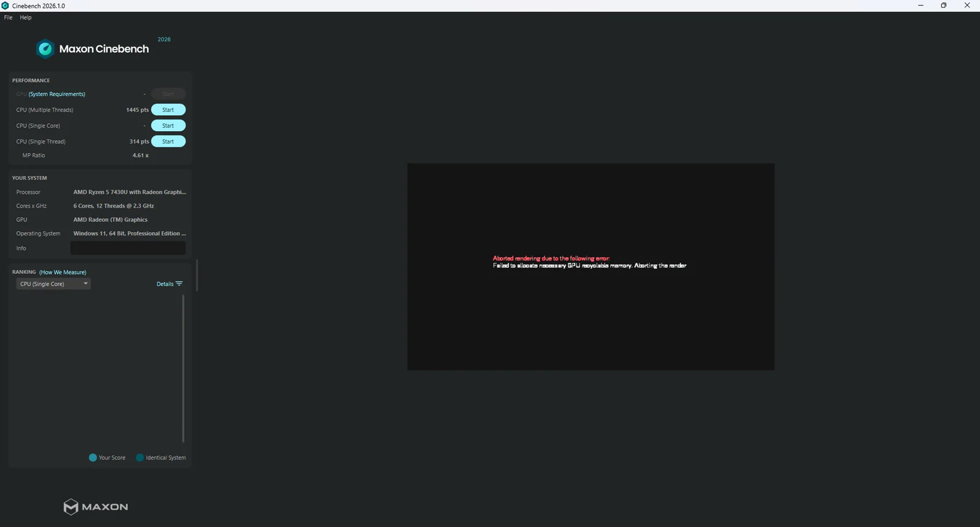Image resolution: width=980 pixels, height=527 pixels.
Task: Click the 6 Cores, 12 Threads text
Action: click(113, 206)
